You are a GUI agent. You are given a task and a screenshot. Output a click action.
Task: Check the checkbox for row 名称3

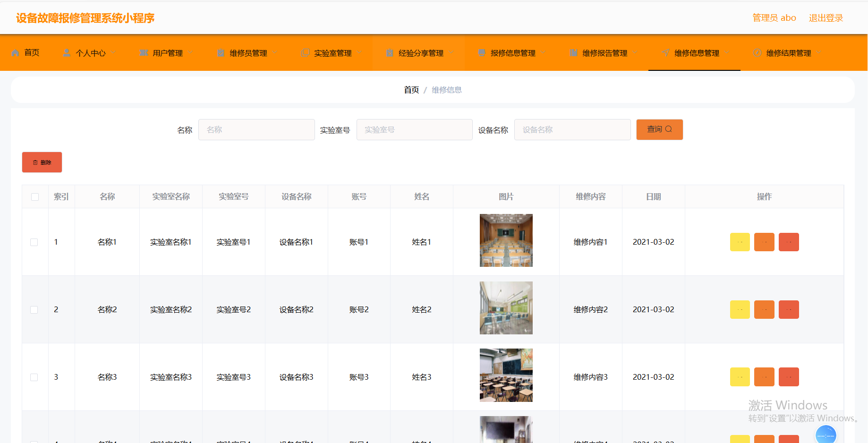(x=34, y=377)
